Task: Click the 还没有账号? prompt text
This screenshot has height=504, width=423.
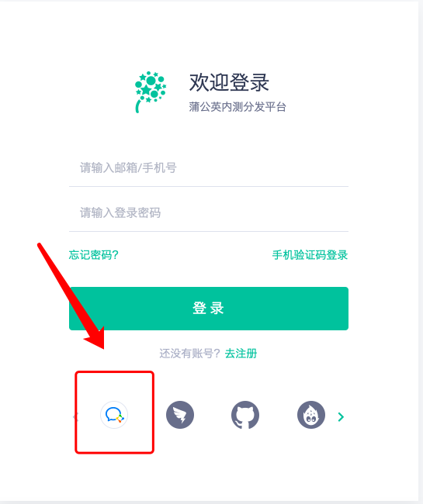Action: point(189,354)
